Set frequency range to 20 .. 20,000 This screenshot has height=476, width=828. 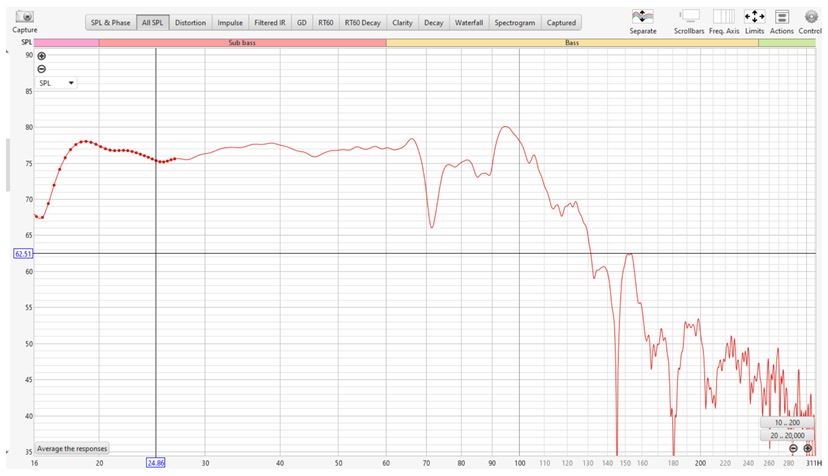click(x=787, y=435)
